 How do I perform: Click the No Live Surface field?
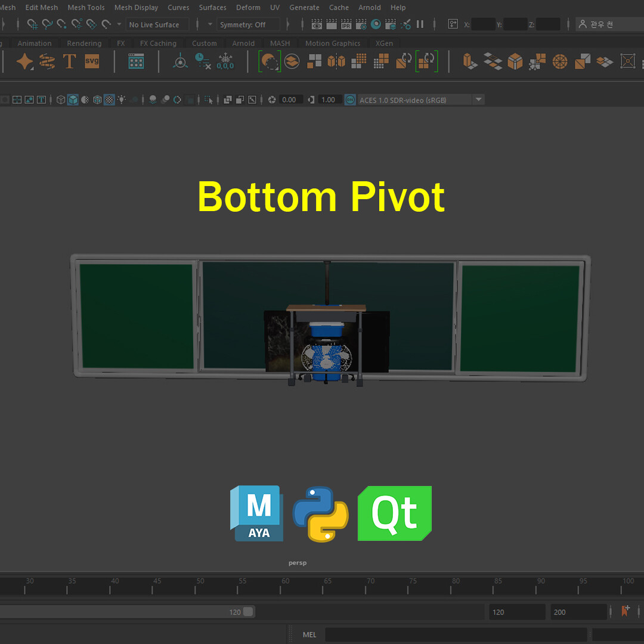point(156,24)
